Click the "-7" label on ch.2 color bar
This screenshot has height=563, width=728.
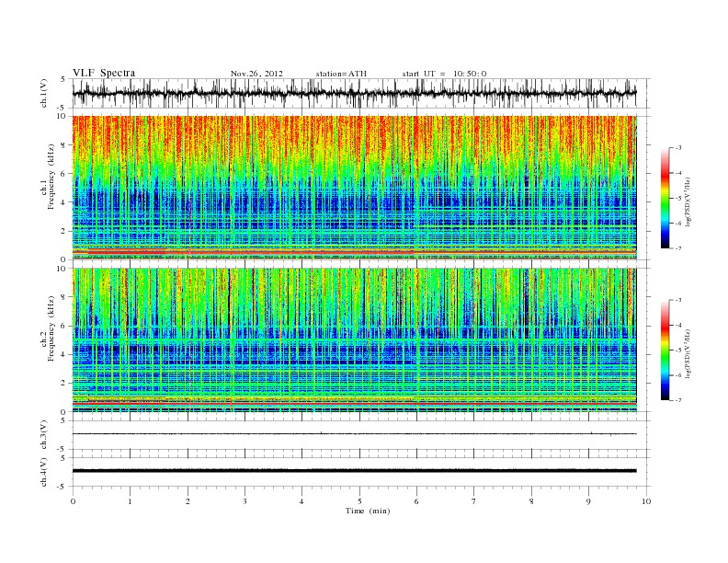[x=677, y=400]
